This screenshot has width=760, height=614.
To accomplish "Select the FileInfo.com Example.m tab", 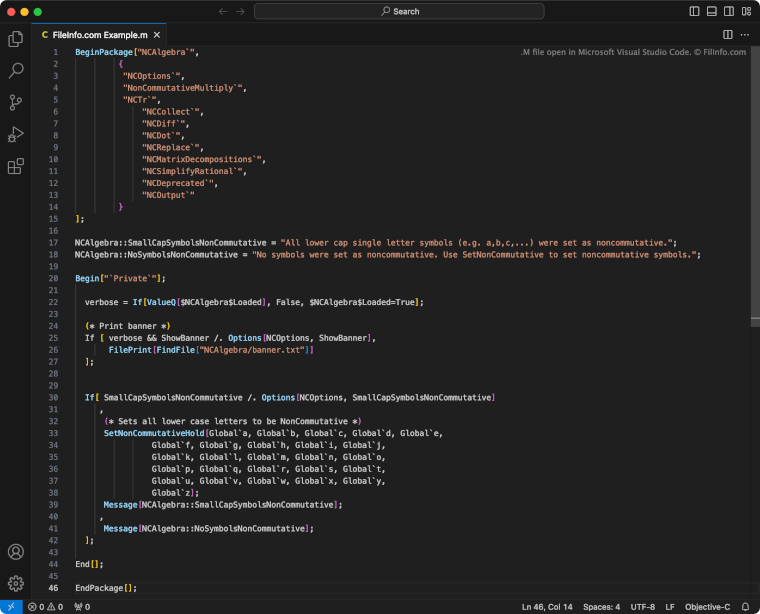I will click(x=98, y=34).
